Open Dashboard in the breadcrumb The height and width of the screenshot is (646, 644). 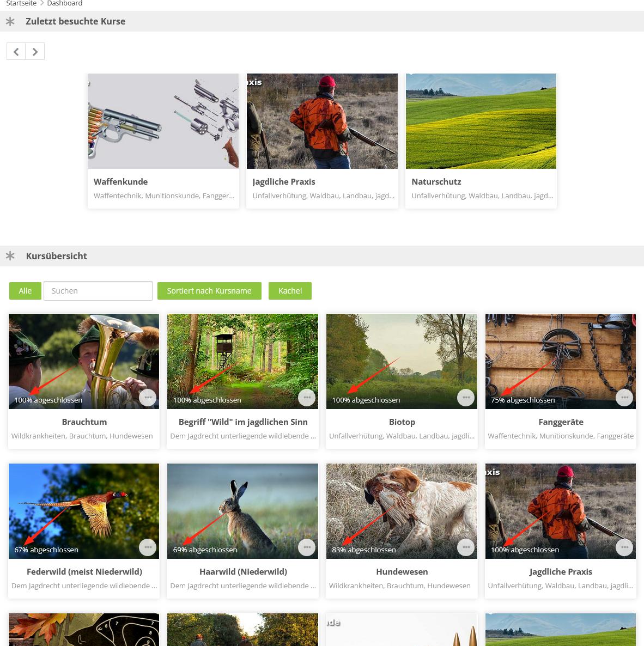tap(65, 3)
